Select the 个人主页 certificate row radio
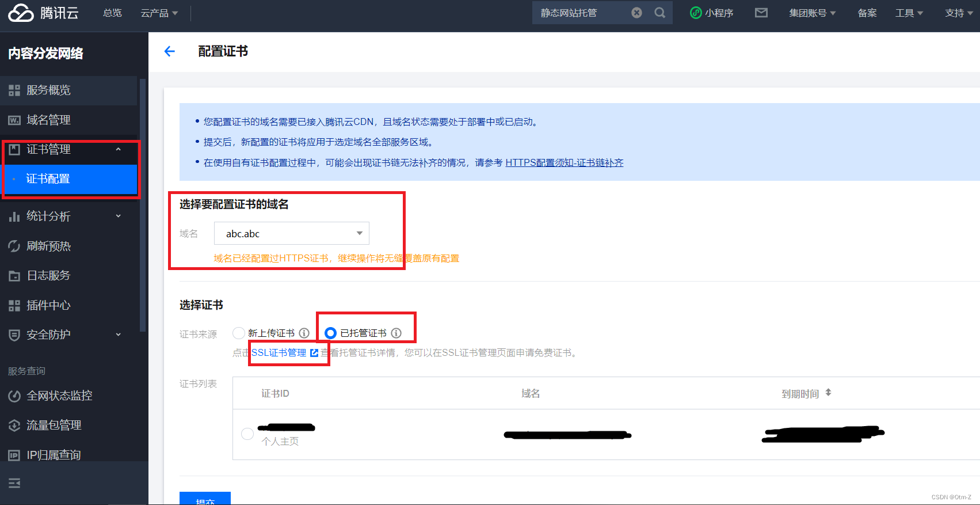Image resolution: width=980 pixels, height=505 pixels. [247, 434]
